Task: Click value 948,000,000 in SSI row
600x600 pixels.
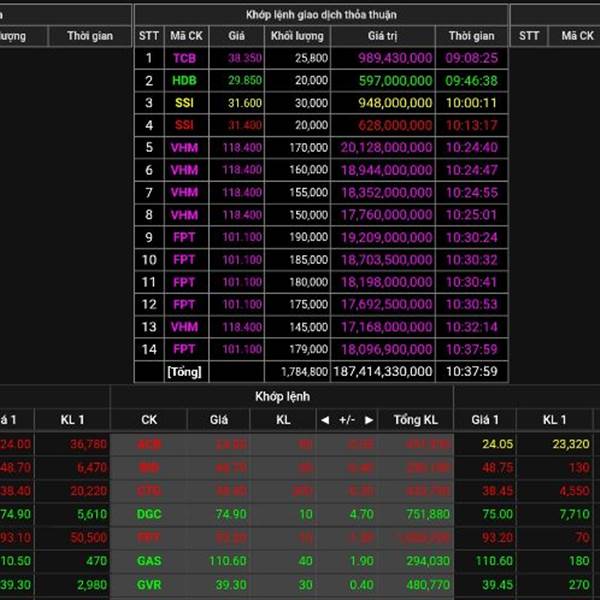Action: (x=395, y=103)
